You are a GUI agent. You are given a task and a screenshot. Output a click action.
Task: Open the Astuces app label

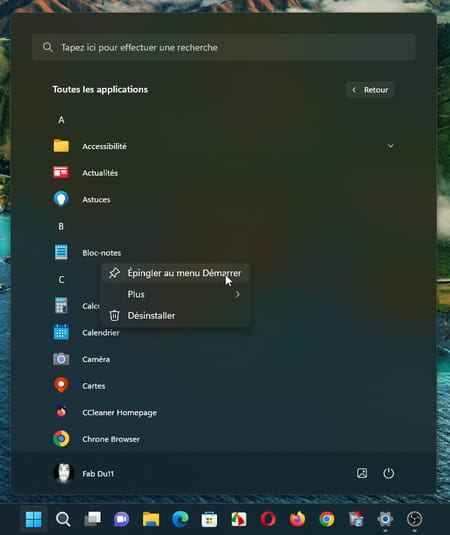click(x=96, y=200)
